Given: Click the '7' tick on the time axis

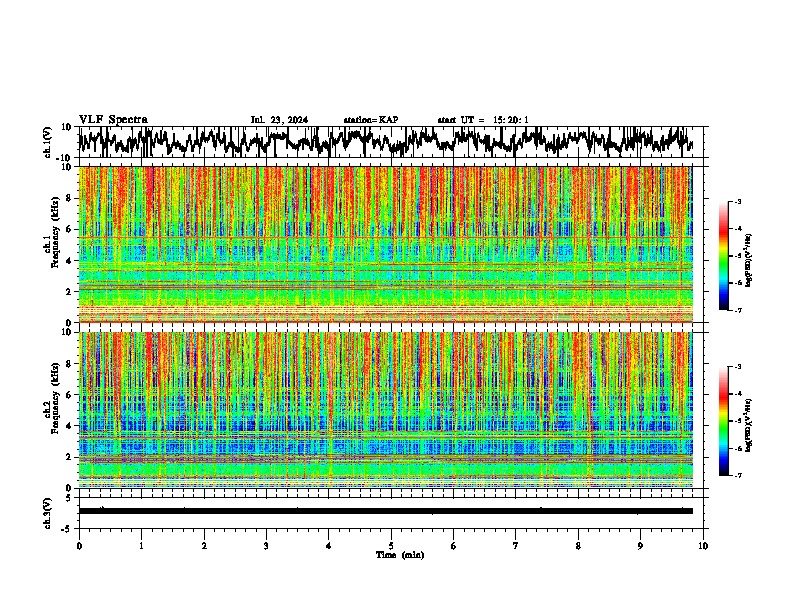Looking at the screenshot, I should (x=516, y=546).
